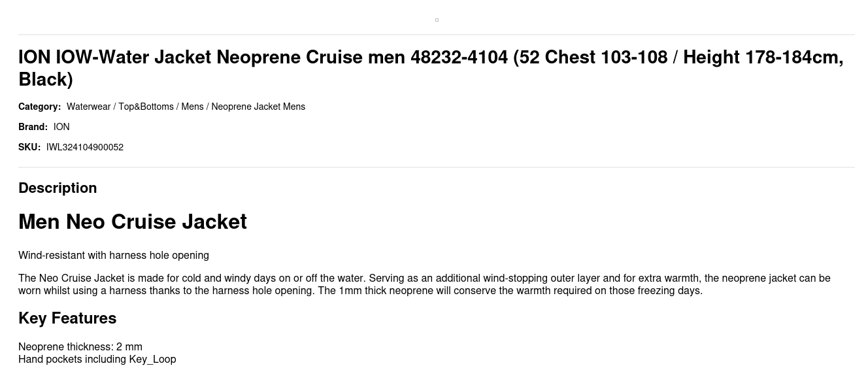Click the Wind-resistant with harness hole opening line
The image size is (868, 385).
click(114, 256)
